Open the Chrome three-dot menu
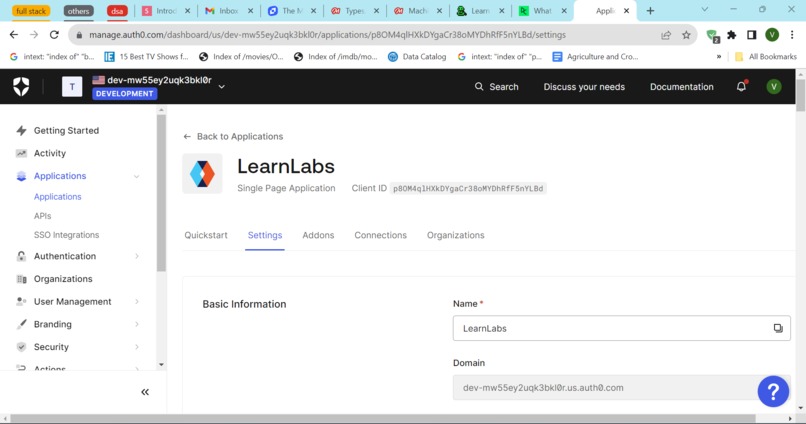 pyautogui.click(x=792, y=35)
